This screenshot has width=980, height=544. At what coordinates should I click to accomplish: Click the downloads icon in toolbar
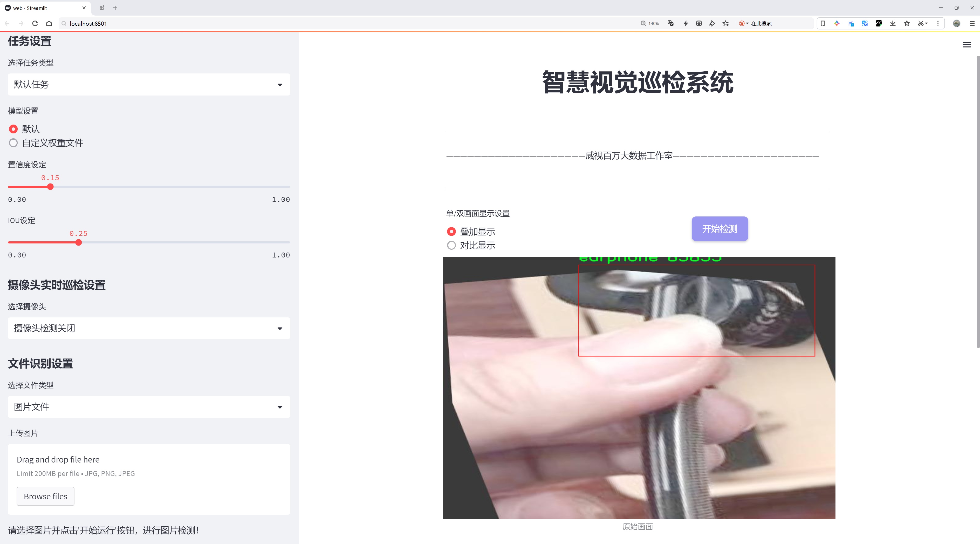(893, 24)
